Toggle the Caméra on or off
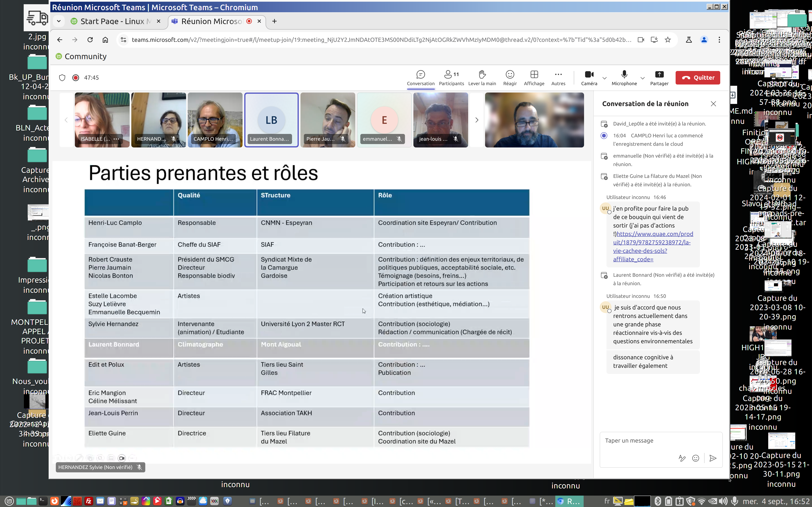Screen dimensions: 812x507 589,78
